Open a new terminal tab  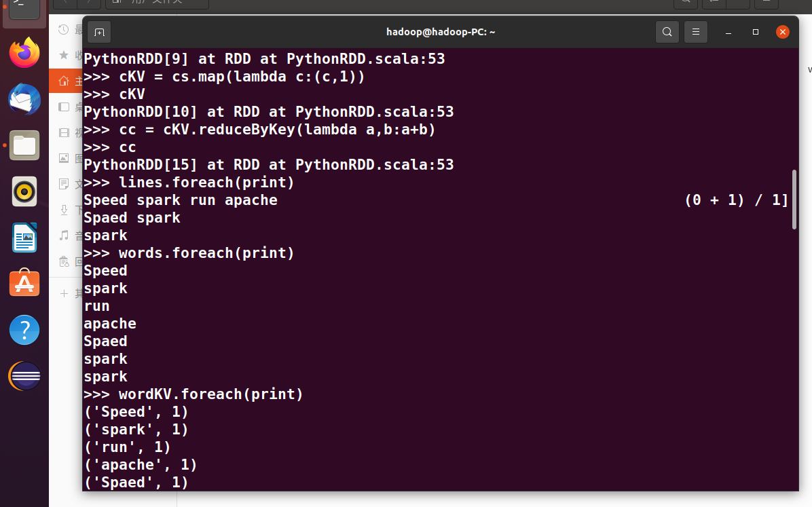99,32
